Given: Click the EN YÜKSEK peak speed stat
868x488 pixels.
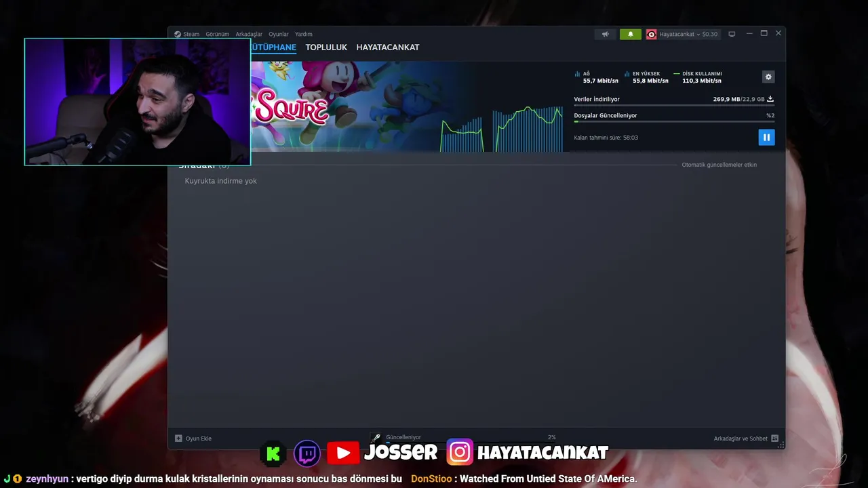Looking at the screenshot, I should pyautogui.click(x=646, y=77).
